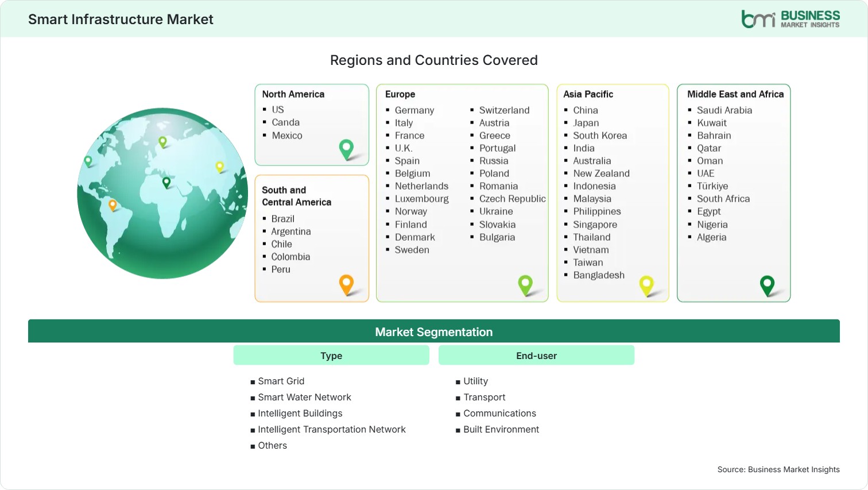Select Brazil in the country list

pos(282,219)
